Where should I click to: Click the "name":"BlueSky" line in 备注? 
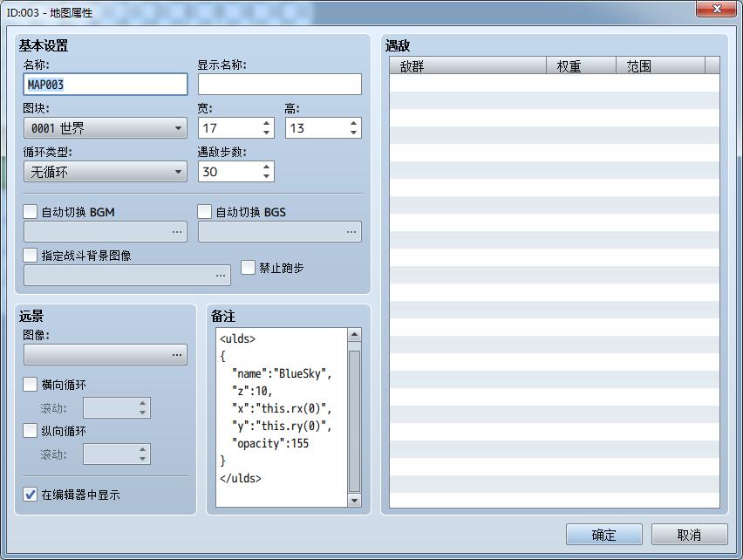pyautogui.click(x=282, y=373)
